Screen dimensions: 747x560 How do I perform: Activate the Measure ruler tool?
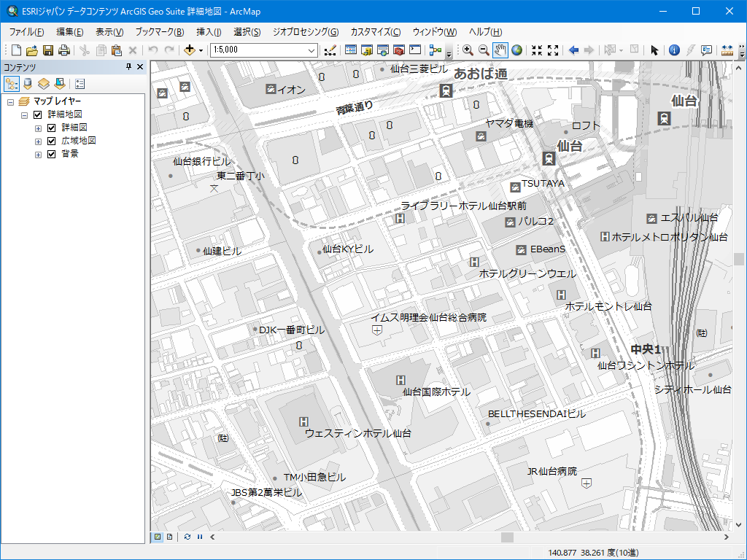pyautogui.click(x=727, y=50)
